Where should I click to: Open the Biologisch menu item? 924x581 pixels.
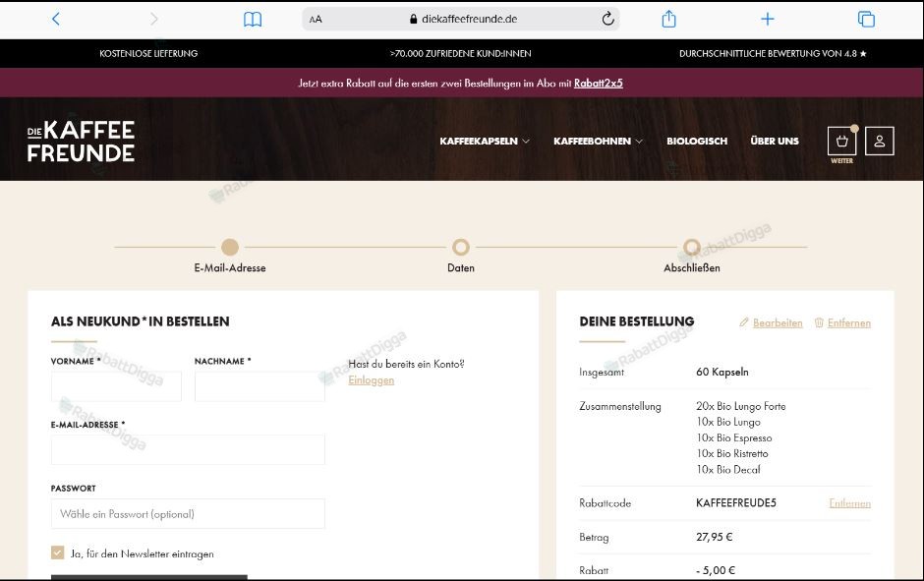(697, 142)
